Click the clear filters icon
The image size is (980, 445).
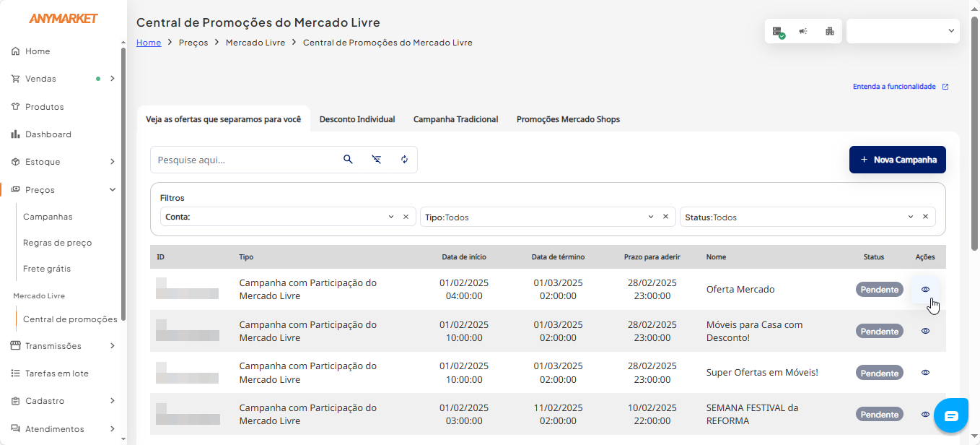(376, 160)
